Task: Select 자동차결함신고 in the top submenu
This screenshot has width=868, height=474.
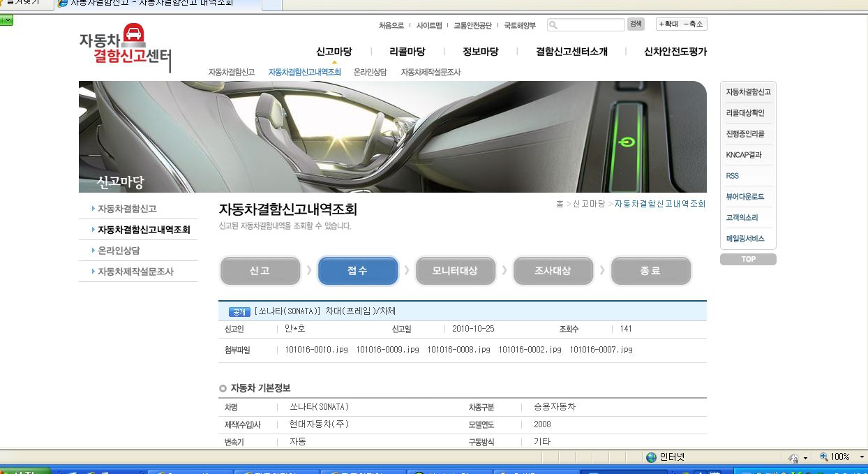Action: [x=232, y=72]
